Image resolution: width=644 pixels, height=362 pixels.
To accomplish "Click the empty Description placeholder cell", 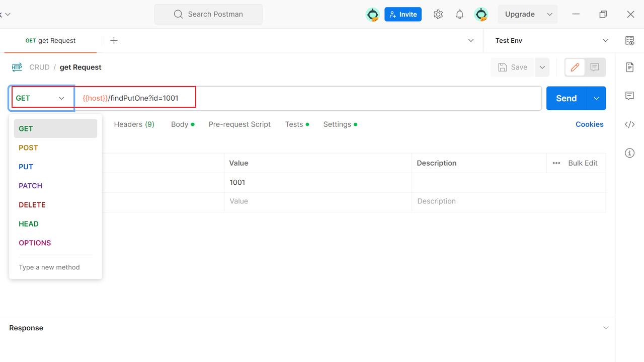I will click(509, 201).
